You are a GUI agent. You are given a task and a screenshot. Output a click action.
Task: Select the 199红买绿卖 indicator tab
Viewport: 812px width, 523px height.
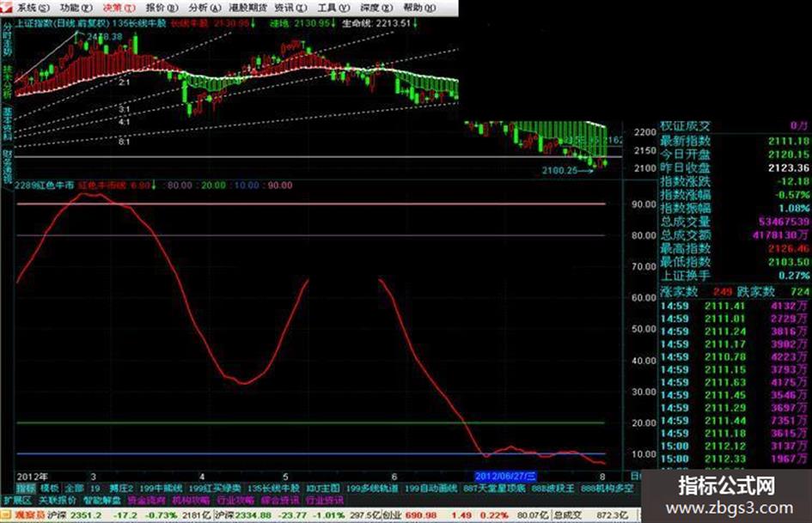[x=215, y=489]
